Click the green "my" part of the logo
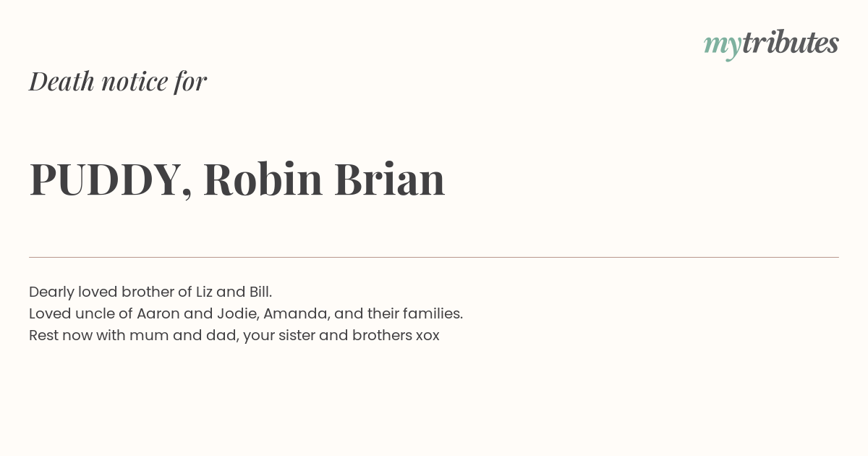 point(723,46)
